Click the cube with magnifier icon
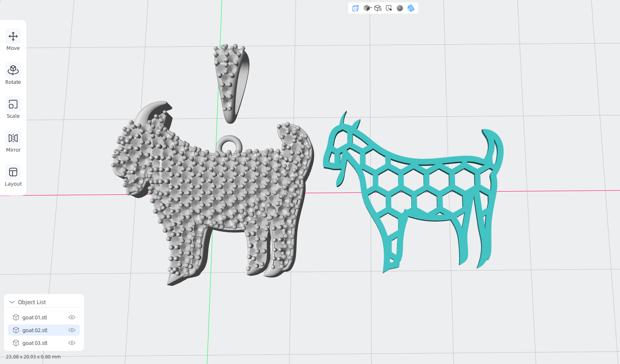This screenshot has width=620, height=364. pos(378,8)
